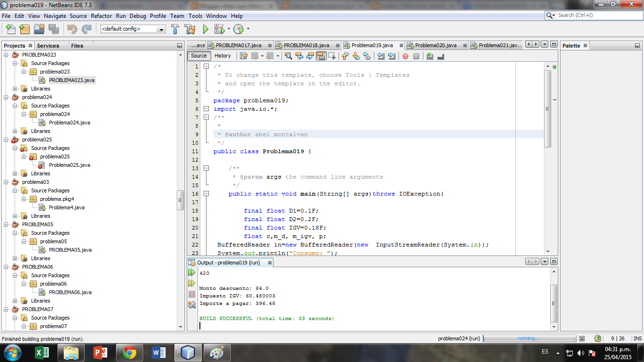Switch to the PROBLEMA018.java editor tab
Image resolution: width=644 pixels, height=362 pixels.
pos(306,45)
